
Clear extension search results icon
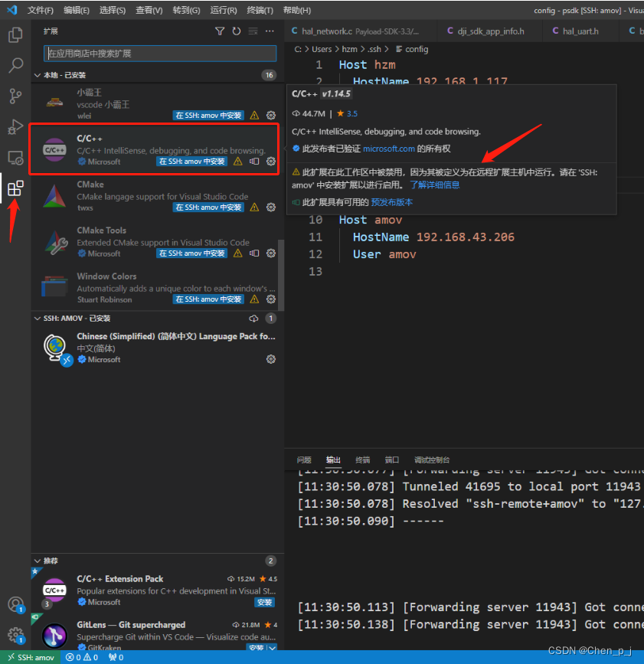click(253, 31)
